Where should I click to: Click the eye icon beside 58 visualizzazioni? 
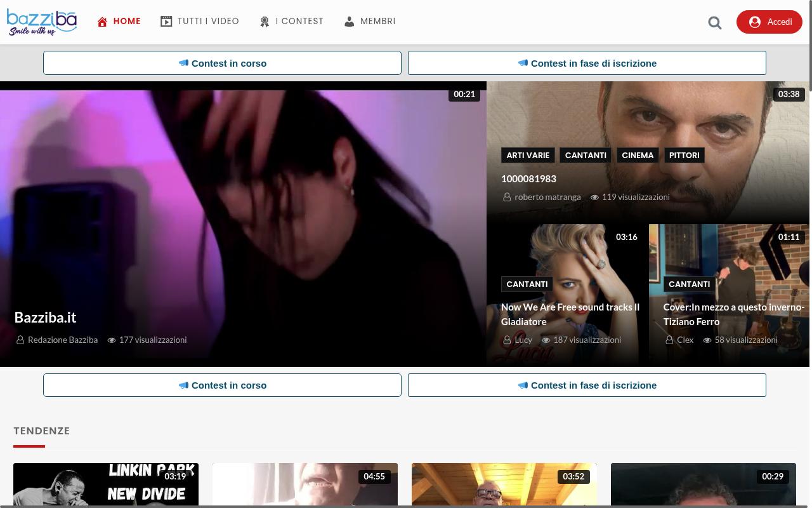(707, 340)
